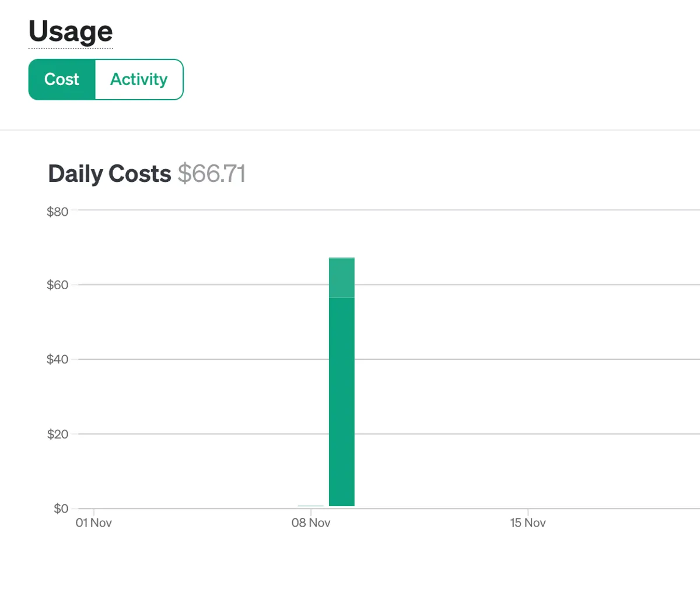This screenshot has height=607, width=700.
Task: Switch to the Cost tab
Action: click(x=62, y=79)
